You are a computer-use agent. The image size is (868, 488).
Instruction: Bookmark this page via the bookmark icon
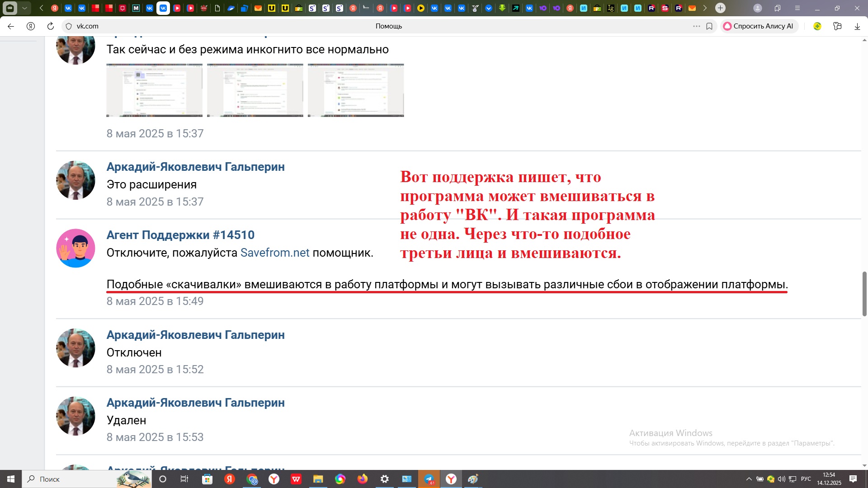tap(709, 26)
